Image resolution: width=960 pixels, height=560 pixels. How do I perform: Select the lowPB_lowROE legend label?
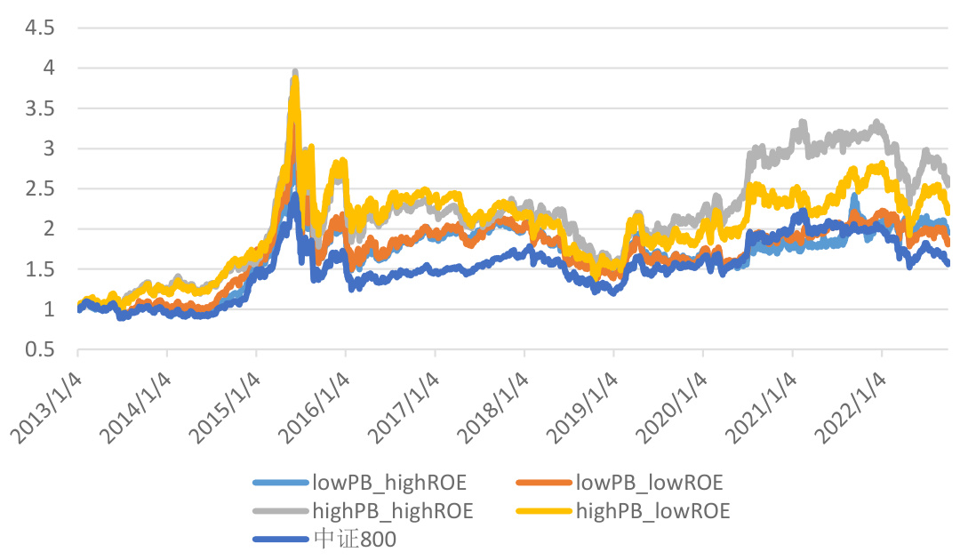(650, 483)
